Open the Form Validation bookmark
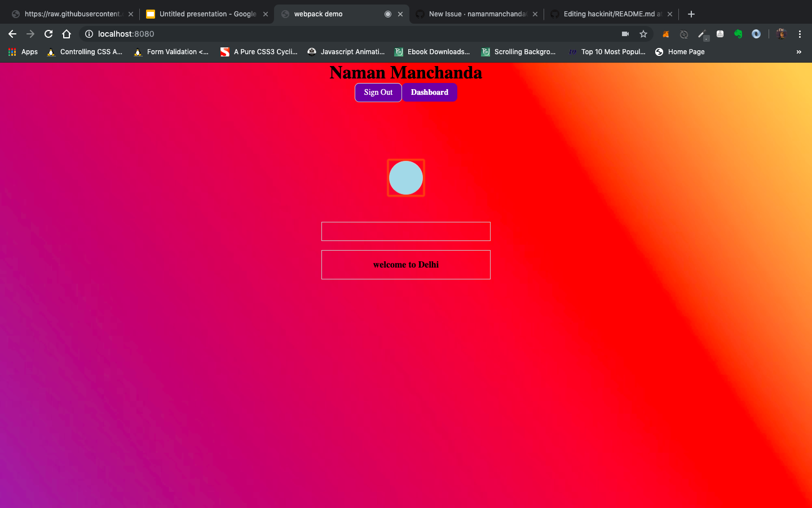812x508 pixels. [171, 52]
